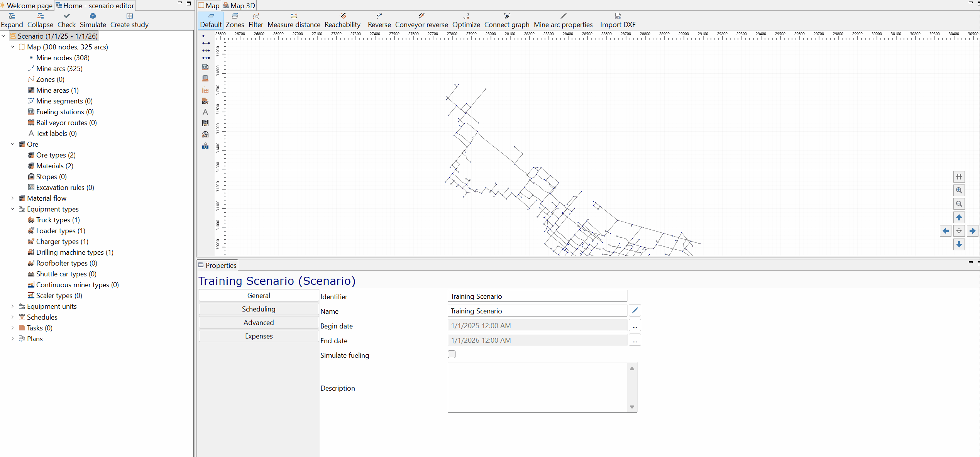Viewport: 980px width, 457px height.
Task: Choose the Measure distance tool
Action: (294, 20)
